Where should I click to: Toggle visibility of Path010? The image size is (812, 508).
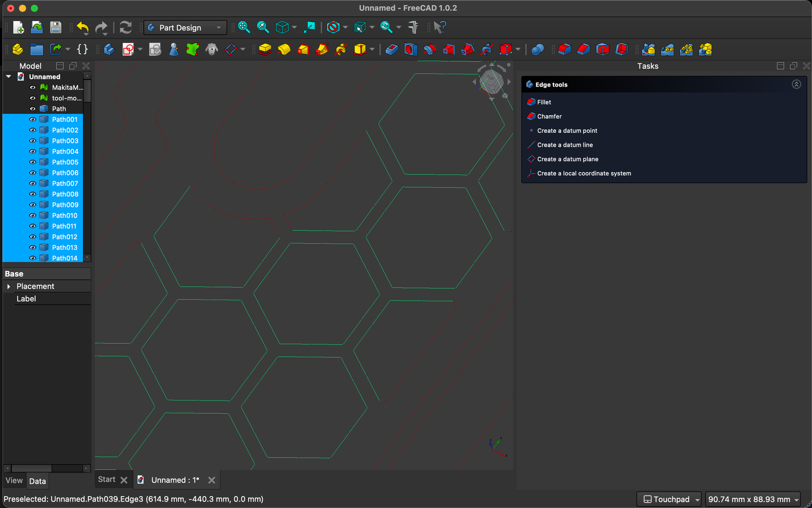[x=33, y=216]
